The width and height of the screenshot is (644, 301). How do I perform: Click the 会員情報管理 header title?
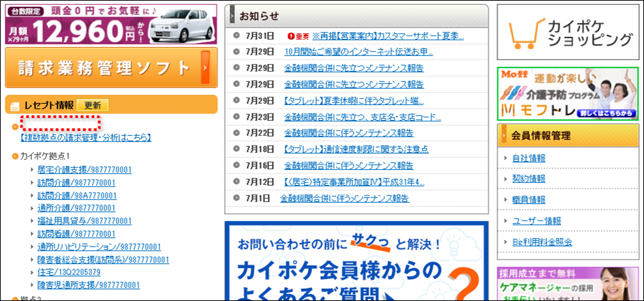click(541, 135)
